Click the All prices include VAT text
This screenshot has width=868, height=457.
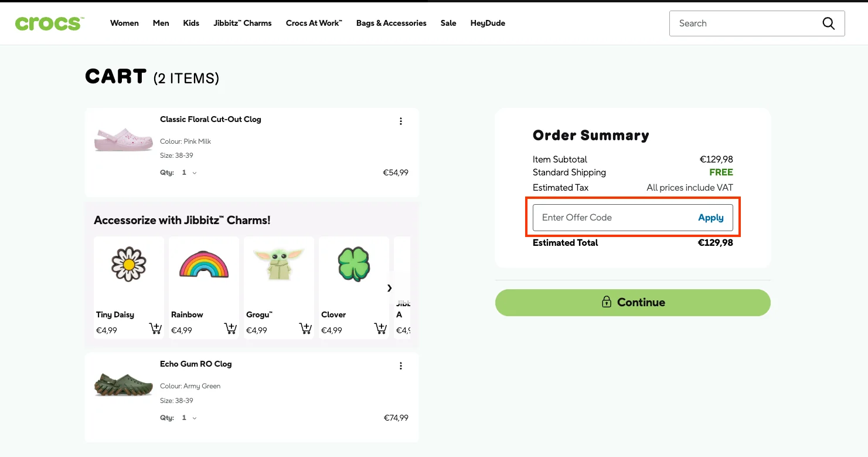coord(690,188)
